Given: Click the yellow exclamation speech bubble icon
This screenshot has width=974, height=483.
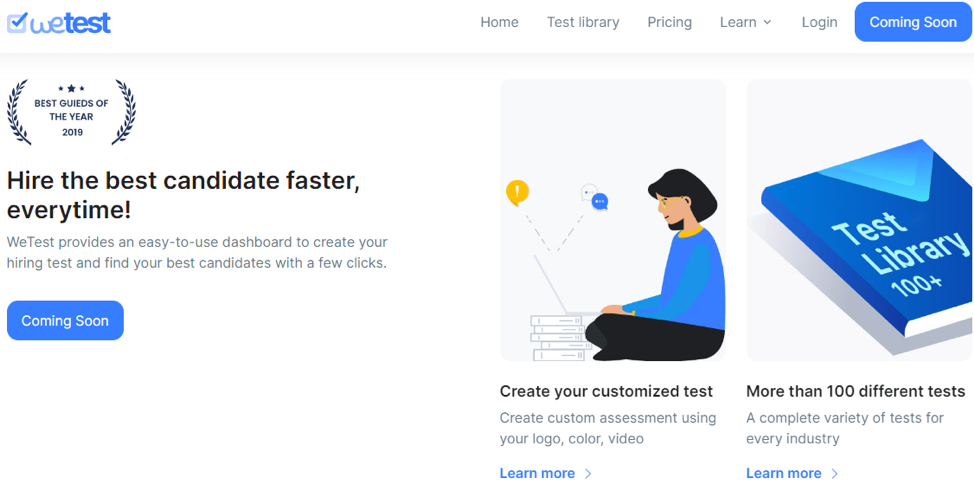Looking at the screenshot, I should (517, 191).
